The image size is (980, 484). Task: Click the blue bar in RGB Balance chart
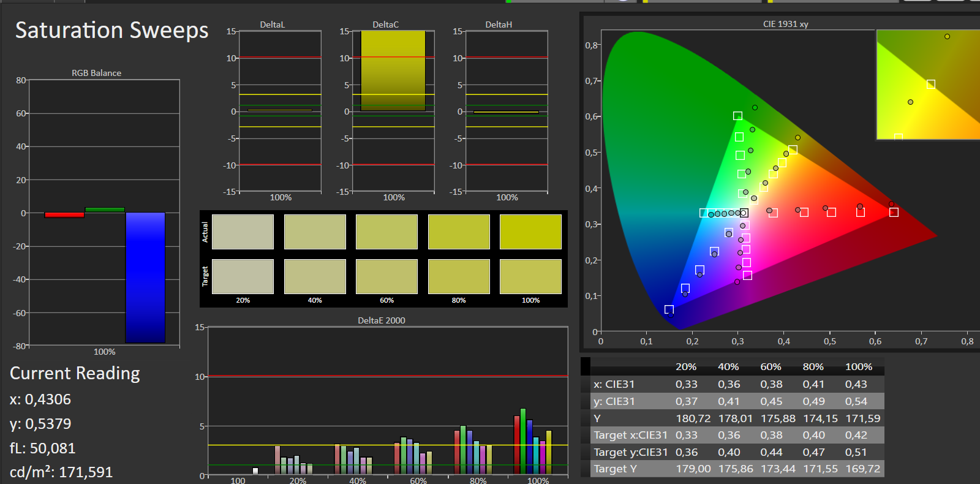pos(145,277)
